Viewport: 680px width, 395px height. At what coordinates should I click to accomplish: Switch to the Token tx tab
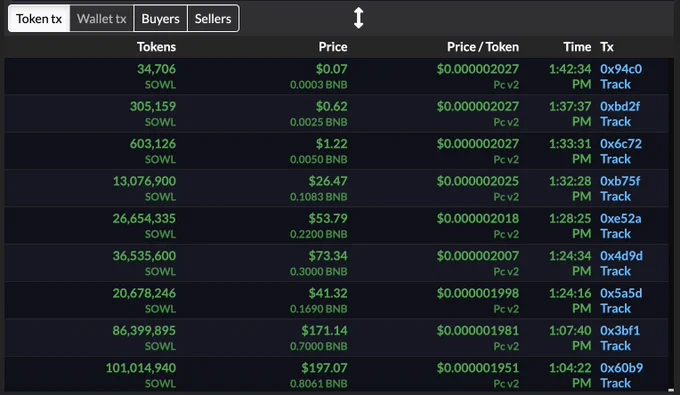pos(39,19)
